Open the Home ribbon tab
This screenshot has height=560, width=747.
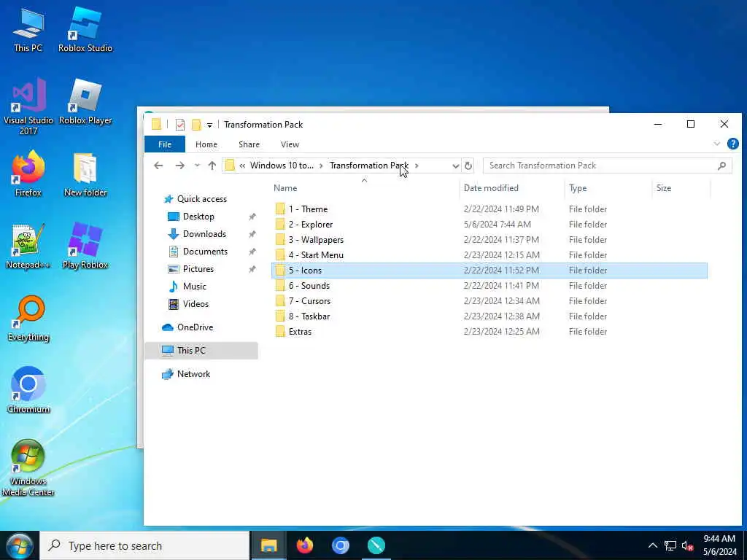tap(206, 144)
